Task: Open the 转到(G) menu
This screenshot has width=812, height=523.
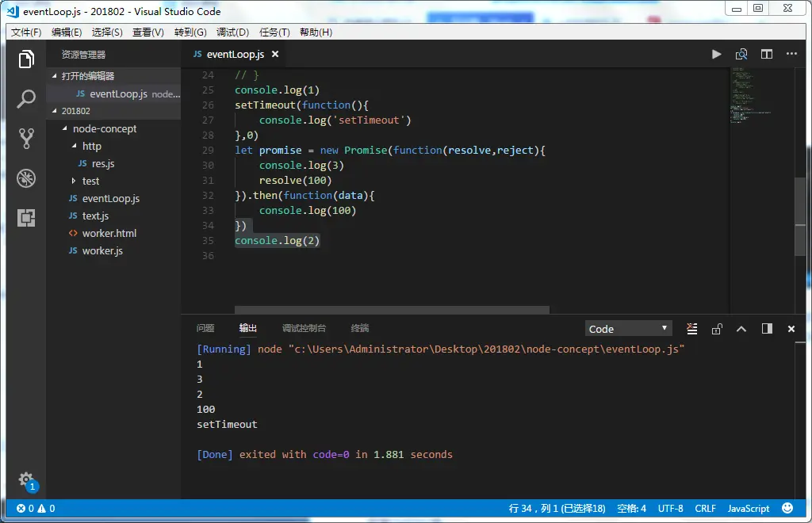Action: tap(190, 32)
